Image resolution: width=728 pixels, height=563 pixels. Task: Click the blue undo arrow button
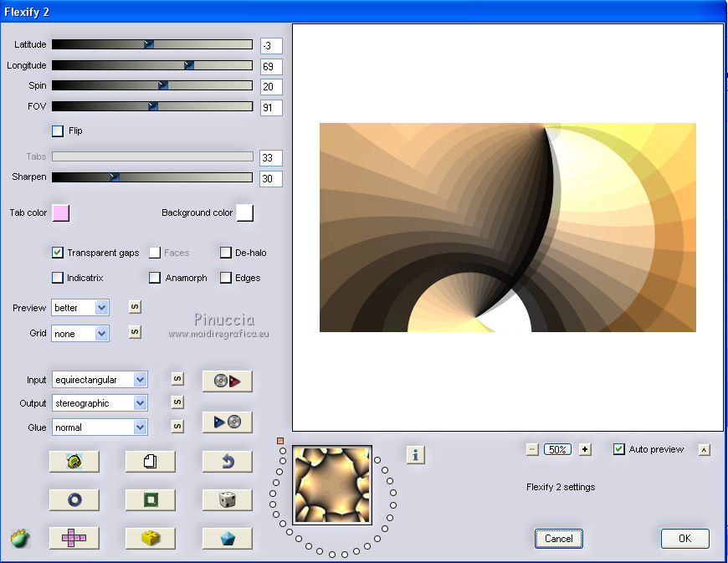pyautogui.click(x=227, y=461)
